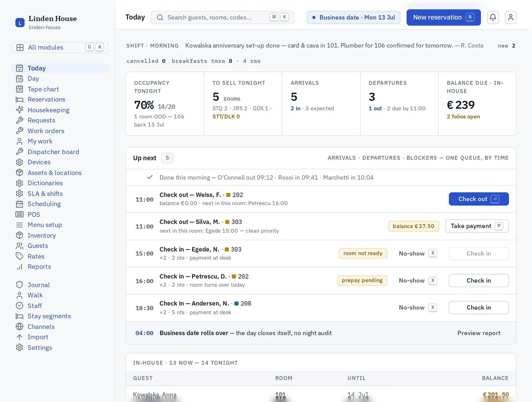
Task: Click the 'balance €37.50' badge
Action: pos(413,226)
